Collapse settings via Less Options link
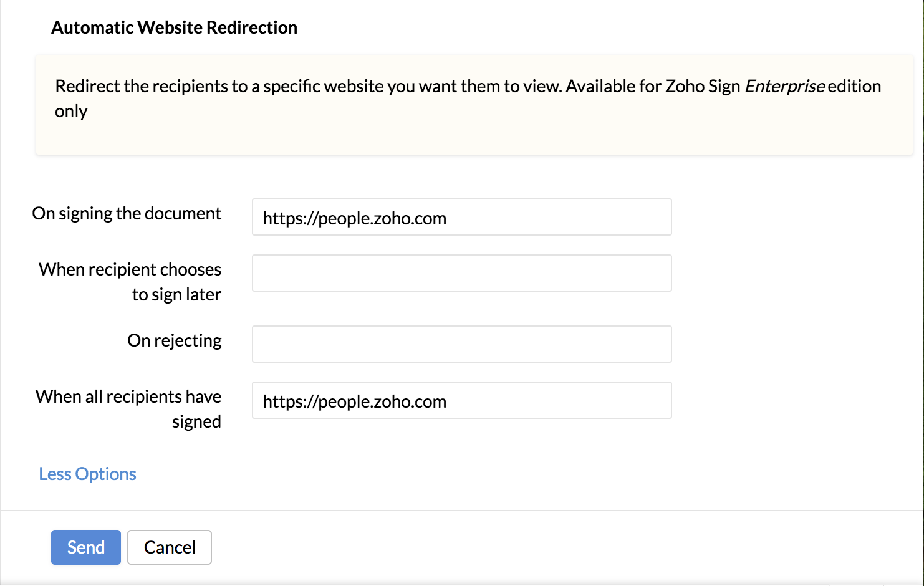Screen dimensions: 924x586 point(87,474)
